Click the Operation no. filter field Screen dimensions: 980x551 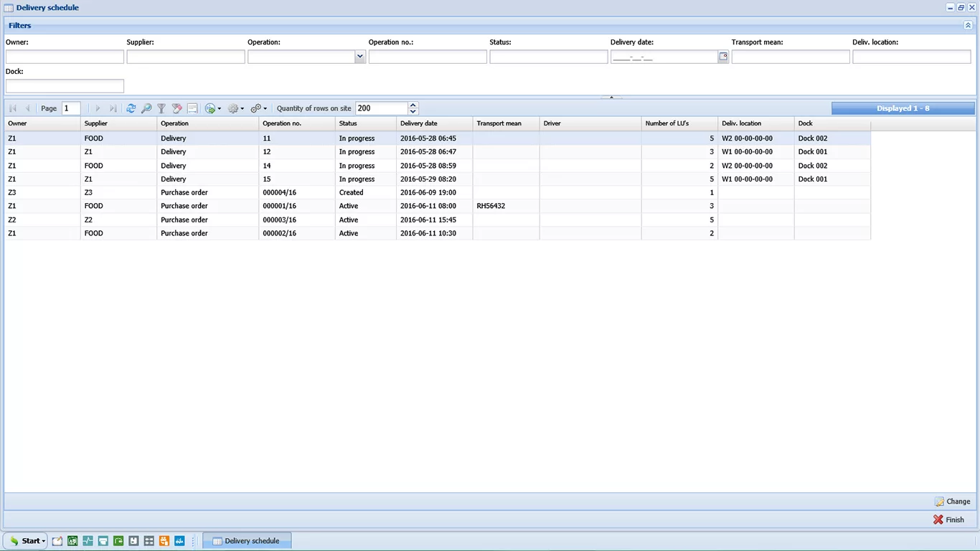click(428, 57)
